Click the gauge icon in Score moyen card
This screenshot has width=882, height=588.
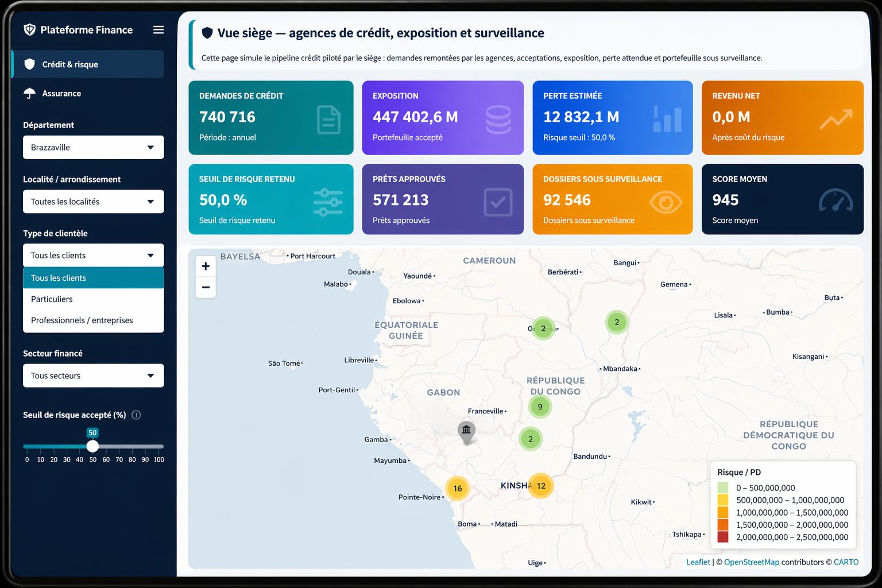[x=836, y=200]
